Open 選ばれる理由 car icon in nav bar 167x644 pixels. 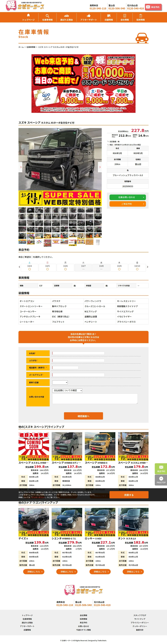(x=66, y=15)
